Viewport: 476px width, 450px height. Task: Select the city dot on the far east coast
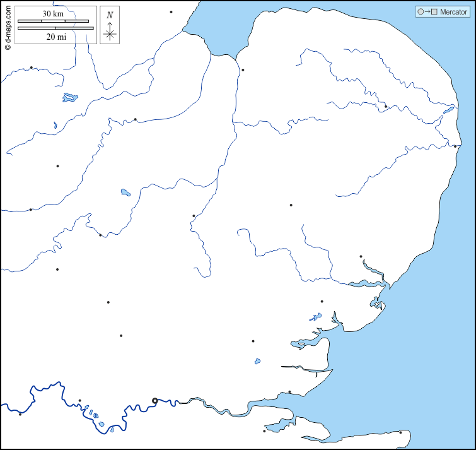455,146
